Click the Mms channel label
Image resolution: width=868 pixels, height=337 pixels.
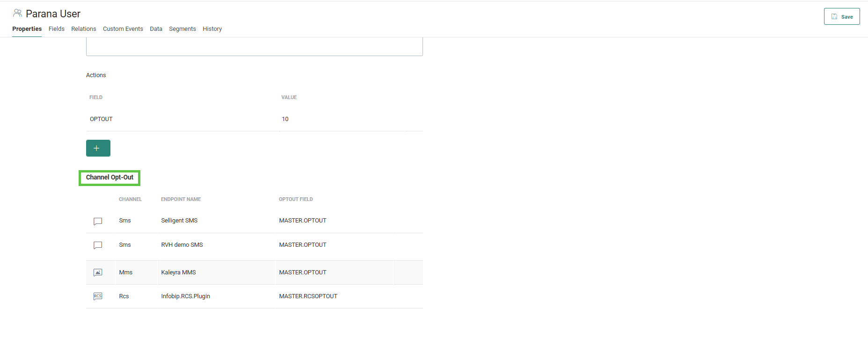coord(126,272)
